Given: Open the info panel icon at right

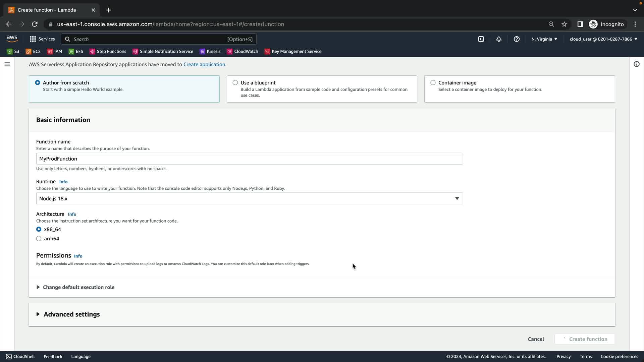Looking at the screenshot, I should (636, 64).
